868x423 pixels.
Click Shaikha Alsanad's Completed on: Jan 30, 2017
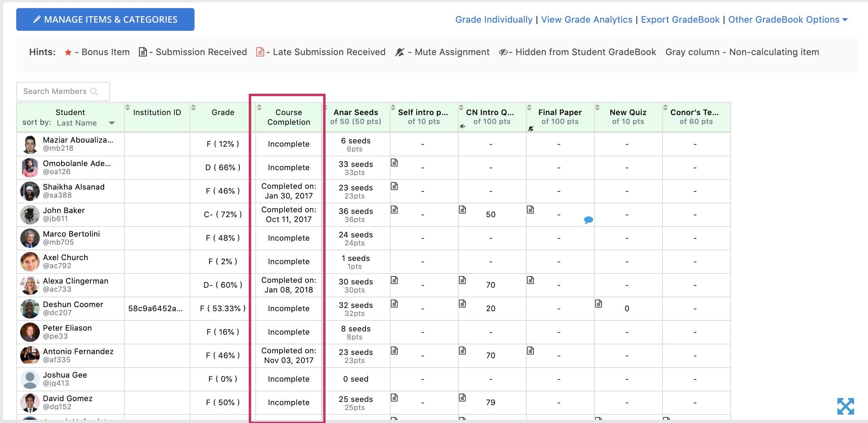click(289, 191)
